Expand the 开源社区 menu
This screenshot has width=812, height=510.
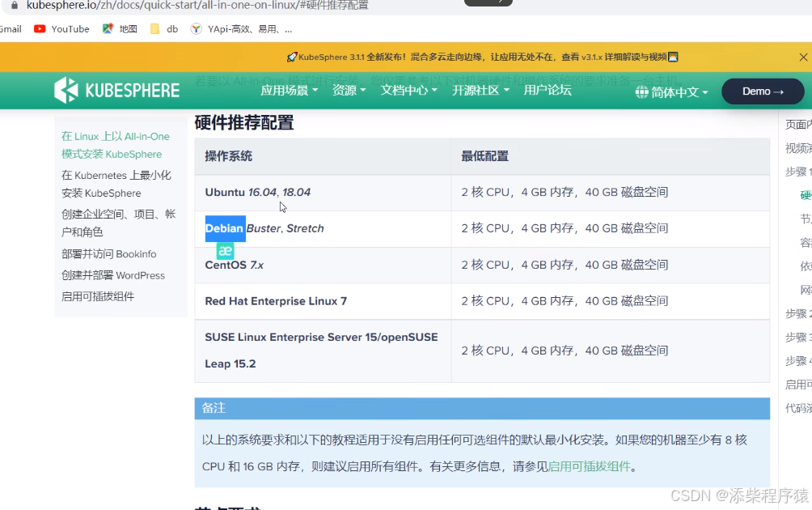(480, 90)
